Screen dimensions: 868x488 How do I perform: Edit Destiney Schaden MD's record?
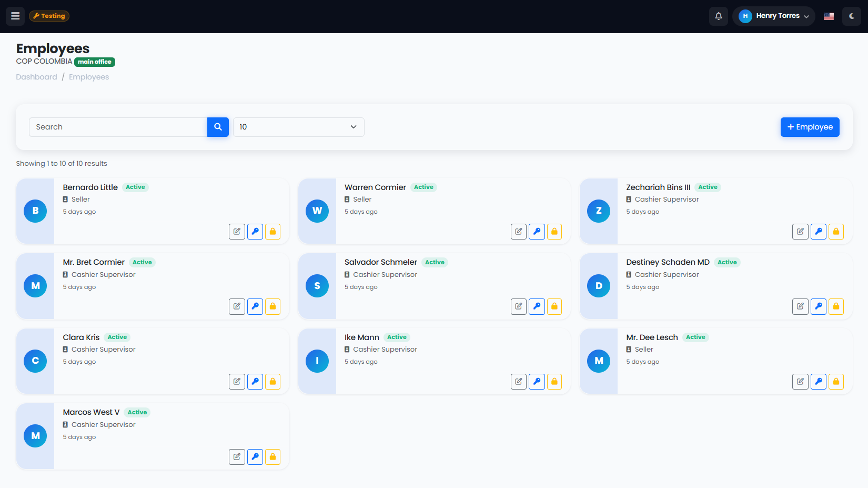[800, 306]
